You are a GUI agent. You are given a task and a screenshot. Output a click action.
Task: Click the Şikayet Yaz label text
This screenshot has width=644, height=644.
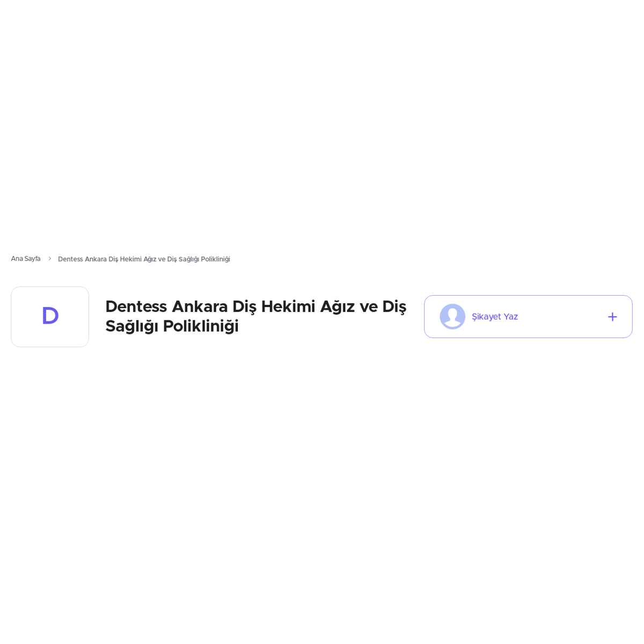[x=495, y=317]
